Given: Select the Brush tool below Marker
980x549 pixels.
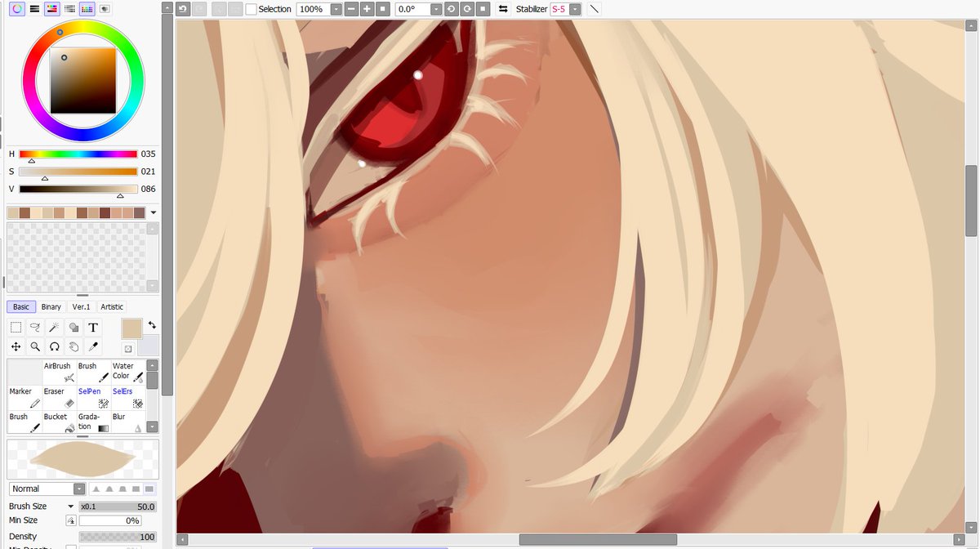Looking at the screenshot, I should pyautogui.click(x=24, y=422).
